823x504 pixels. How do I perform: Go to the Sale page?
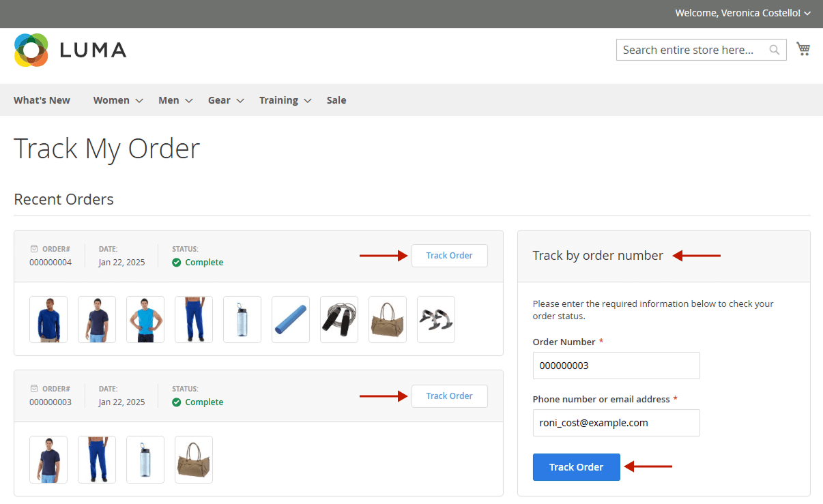tap(336, 100)
